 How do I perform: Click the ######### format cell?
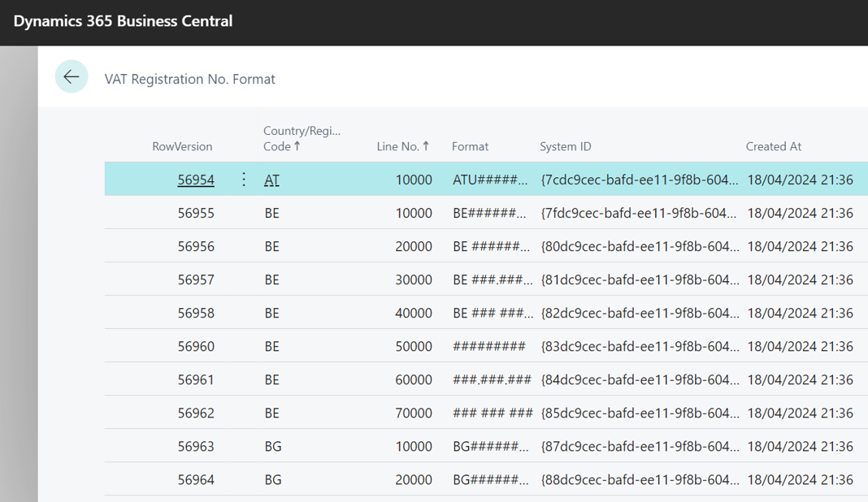point(489,346)
